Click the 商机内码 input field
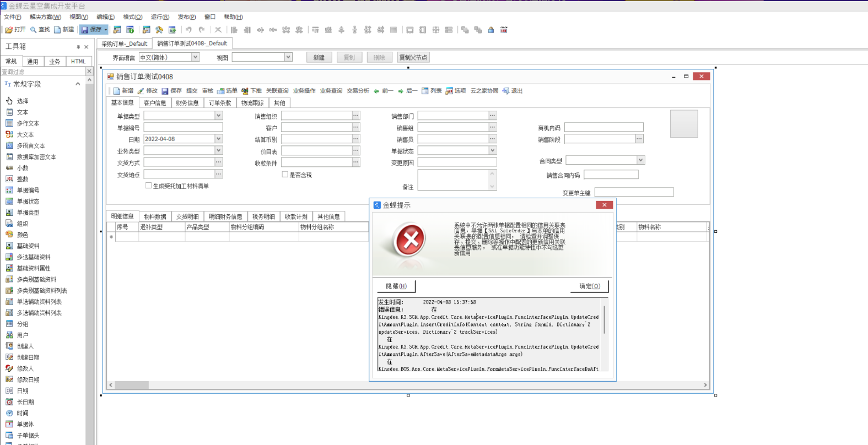The height and width of the screenshot is (445, 868). 603,127
